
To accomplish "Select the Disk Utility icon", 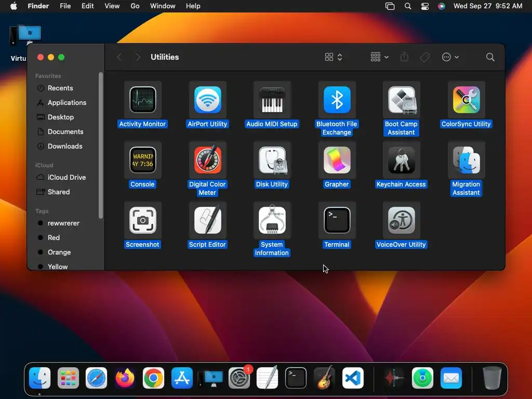I will [272, 160].
